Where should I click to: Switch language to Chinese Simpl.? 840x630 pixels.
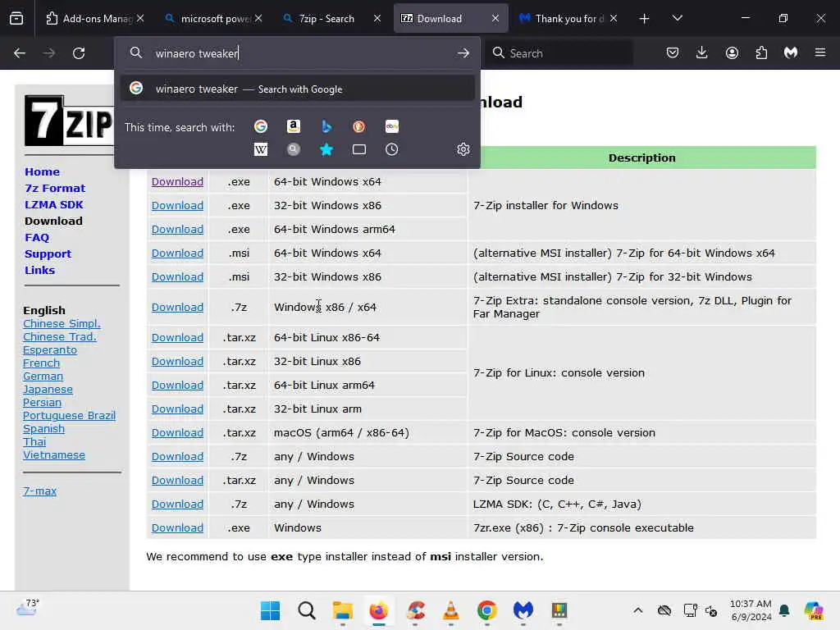(x=62, y=323)
